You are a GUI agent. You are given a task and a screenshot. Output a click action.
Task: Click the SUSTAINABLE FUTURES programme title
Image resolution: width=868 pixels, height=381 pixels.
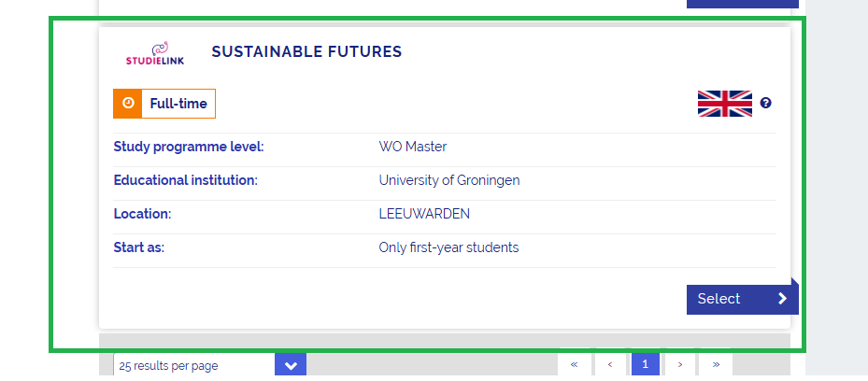306,52
